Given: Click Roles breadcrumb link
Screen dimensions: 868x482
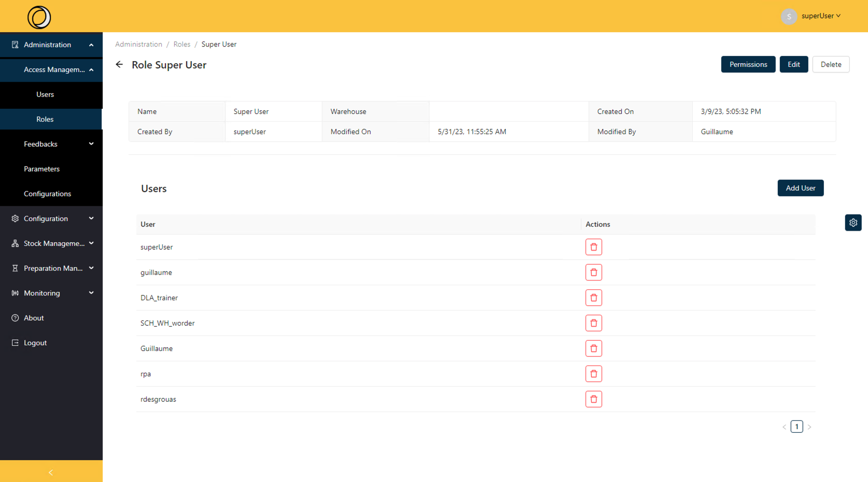Looking at the screenshot, I should tap(181, 44).
